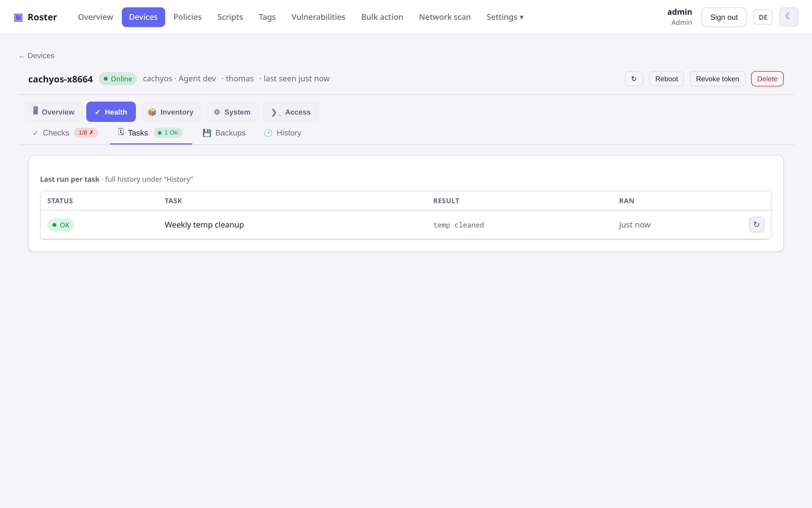The width and height of the screenshot is (812, 508).
Task: Click the 1 OK tasks badge
Action: [x=168, y=133]
